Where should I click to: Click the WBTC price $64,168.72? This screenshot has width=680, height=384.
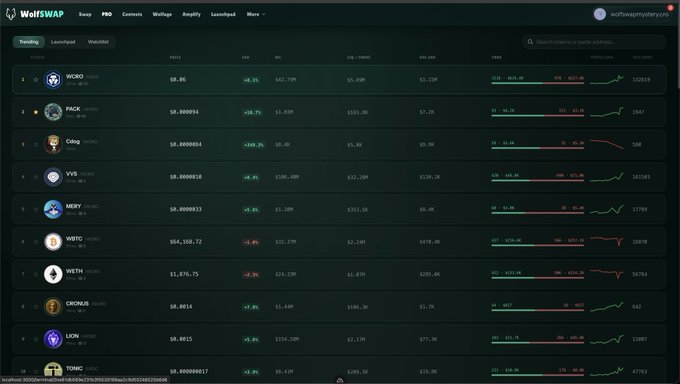tap(186, 242)
